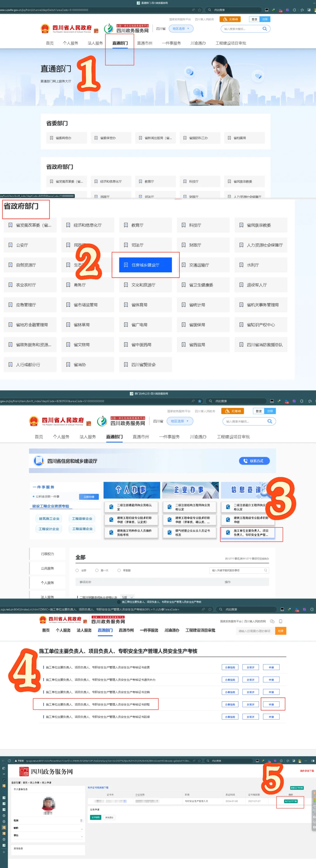Click the document icon beside 省医保局

(183, 324)
